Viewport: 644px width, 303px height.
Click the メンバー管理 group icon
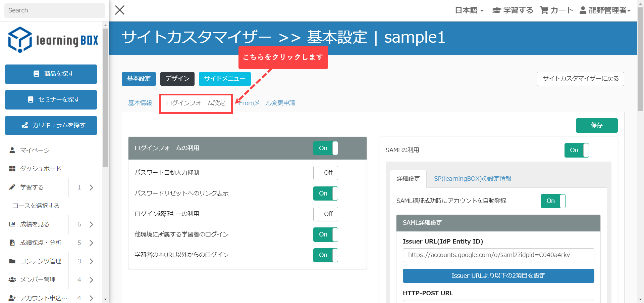(x=12, y=279)
